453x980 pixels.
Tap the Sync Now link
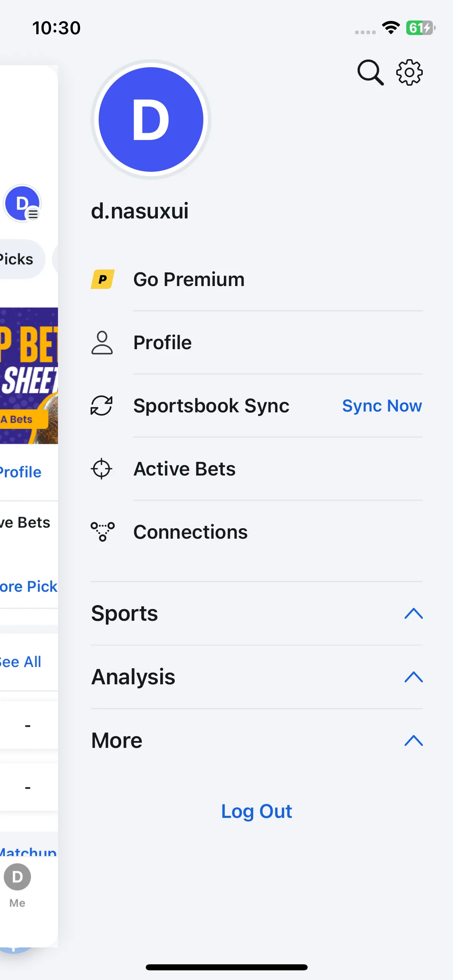tap(382, 406)
